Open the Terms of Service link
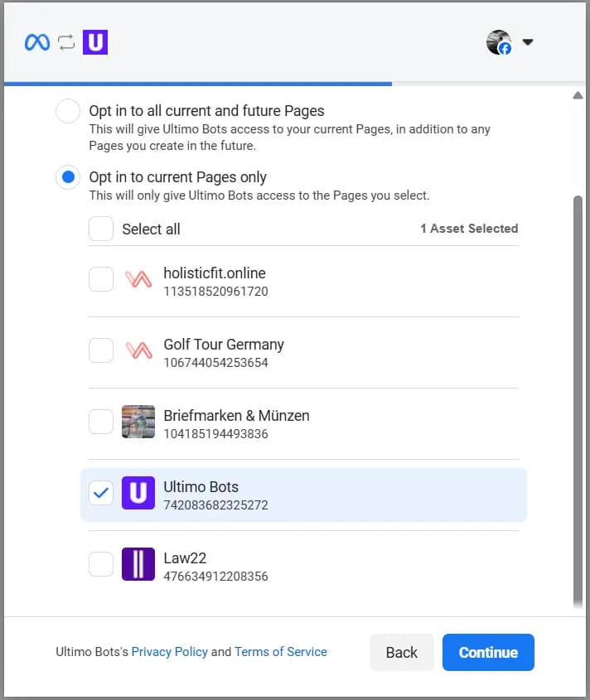 pyautogui.click(x=281, y=652)
